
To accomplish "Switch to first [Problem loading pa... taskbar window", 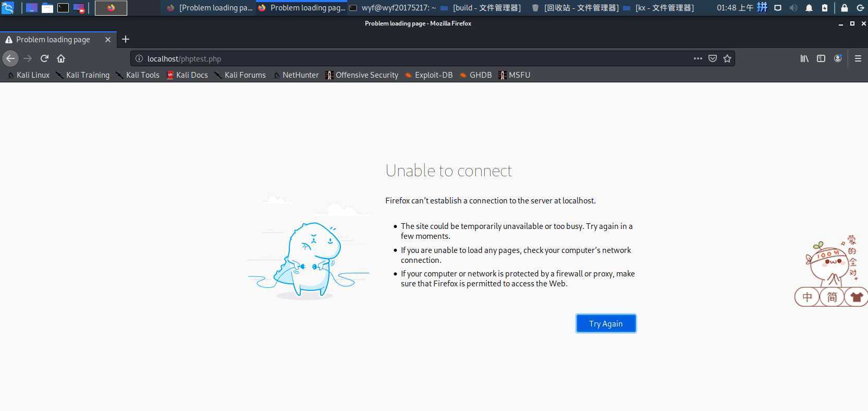I will (210, 8).
